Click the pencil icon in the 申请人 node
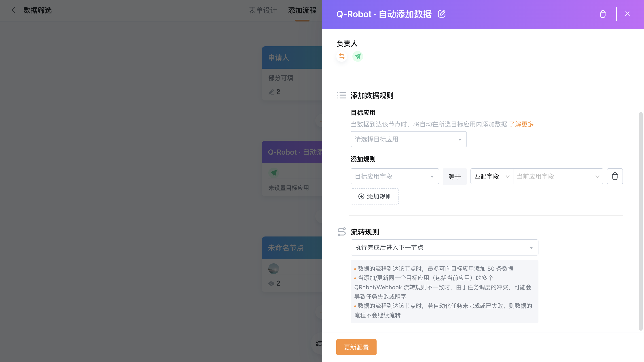This screenshot has height=362, width=644. tap(271, 92)
